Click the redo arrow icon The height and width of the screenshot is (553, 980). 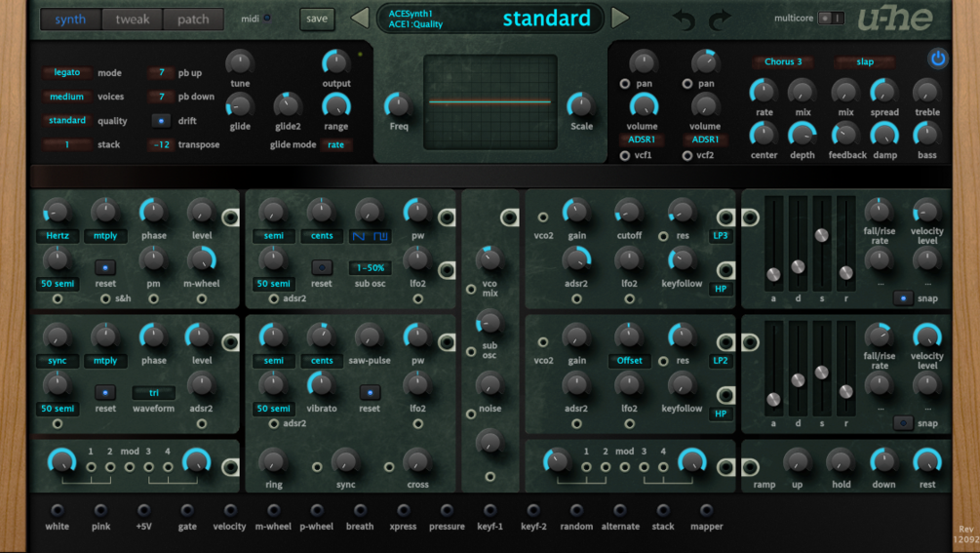(x=720, y=20)
